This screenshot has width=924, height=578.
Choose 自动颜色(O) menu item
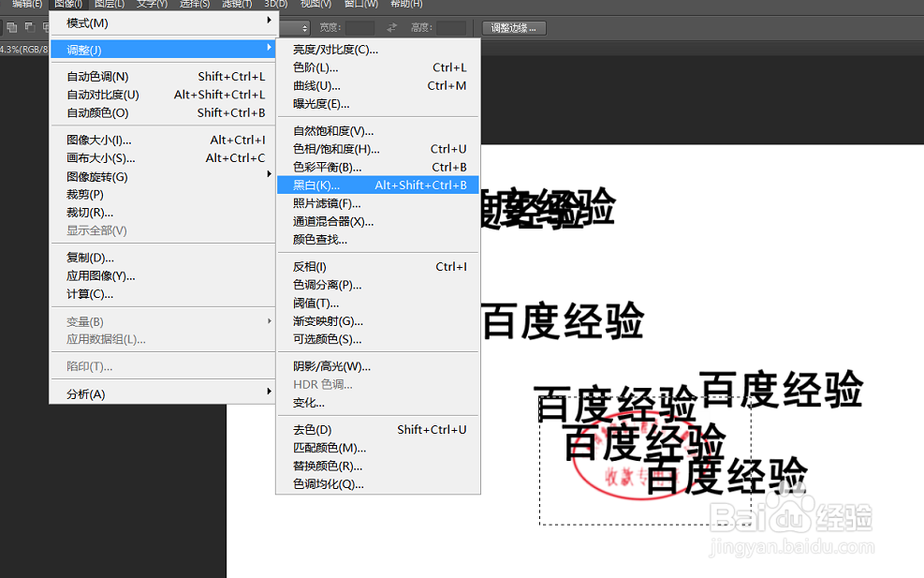click(163, 112)
